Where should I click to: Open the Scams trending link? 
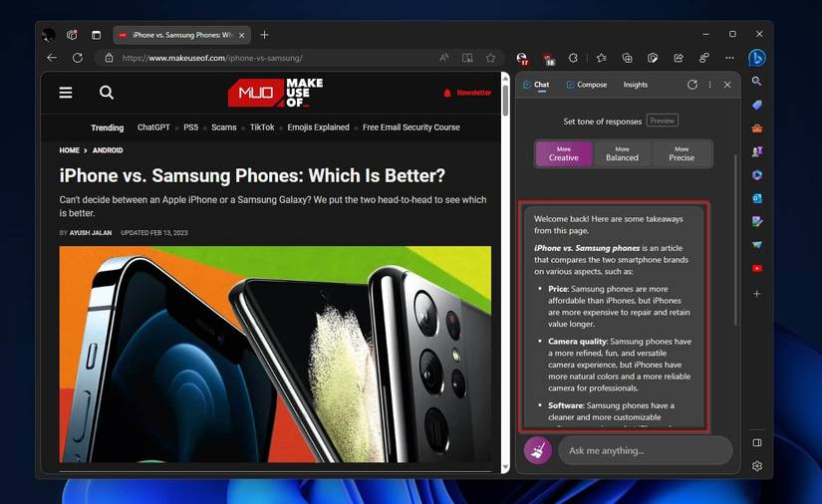pos(224,127)
